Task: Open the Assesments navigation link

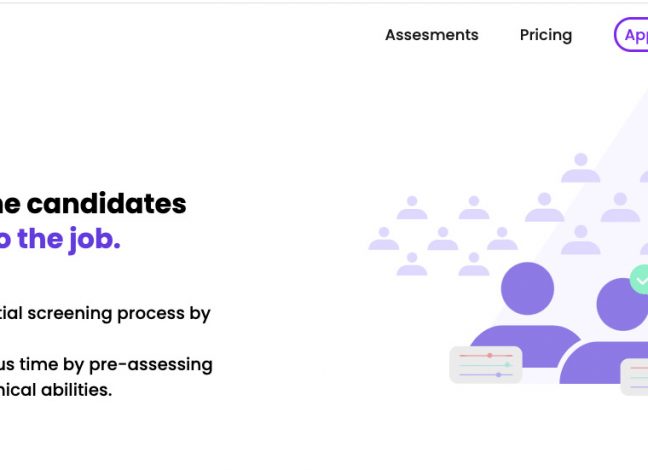Action: [431, 35]
